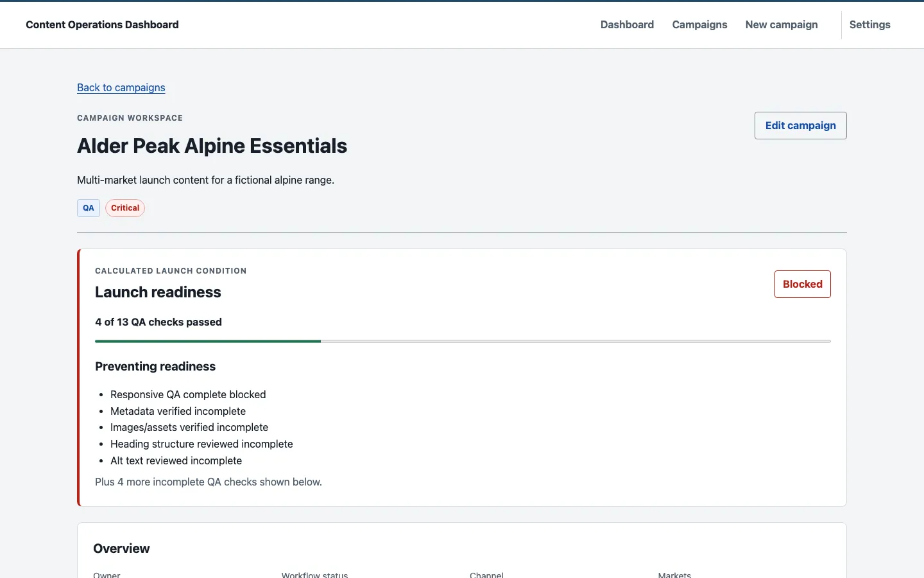
Task: Click the Edit campaign button
Action: click(800, 125)
